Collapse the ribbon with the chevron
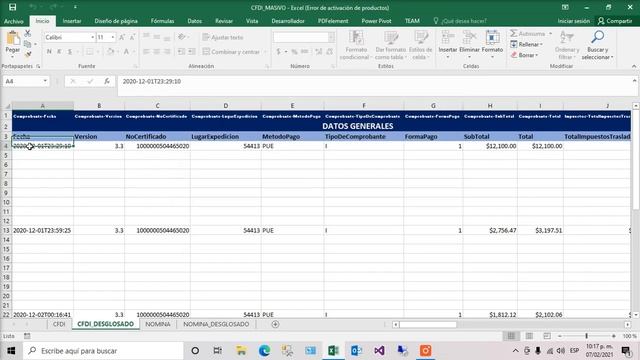 coord(634,66)
